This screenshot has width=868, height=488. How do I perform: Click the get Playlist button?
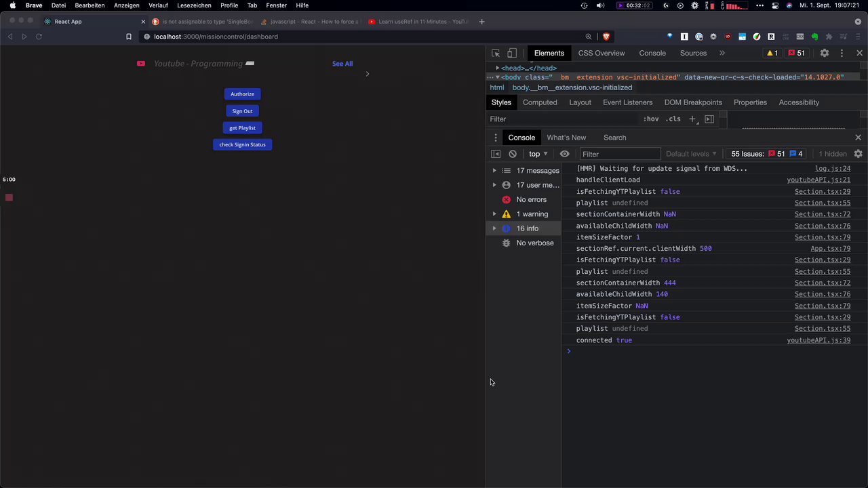coord(242,128)
